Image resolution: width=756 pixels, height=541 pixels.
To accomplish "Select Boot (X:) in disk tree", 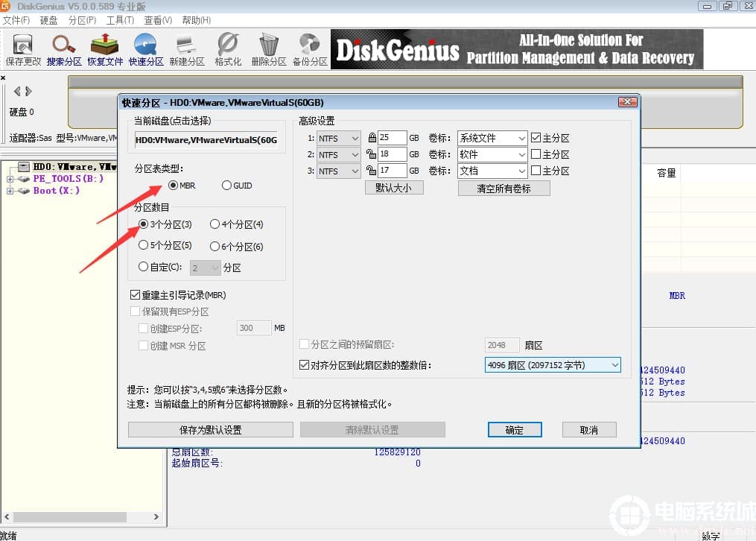I will coord(57,191).
